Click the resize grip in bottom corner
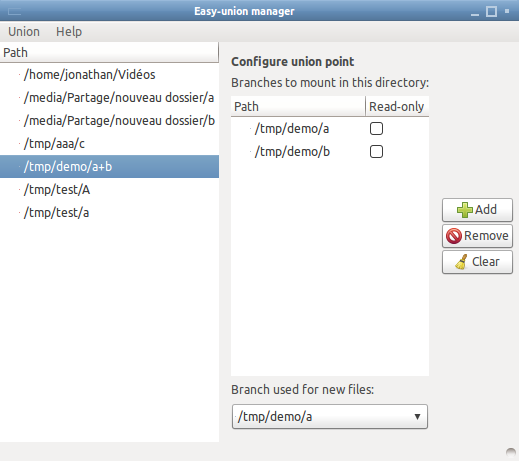This screenshot has width=519, height=461. click(x=511, y=452)
